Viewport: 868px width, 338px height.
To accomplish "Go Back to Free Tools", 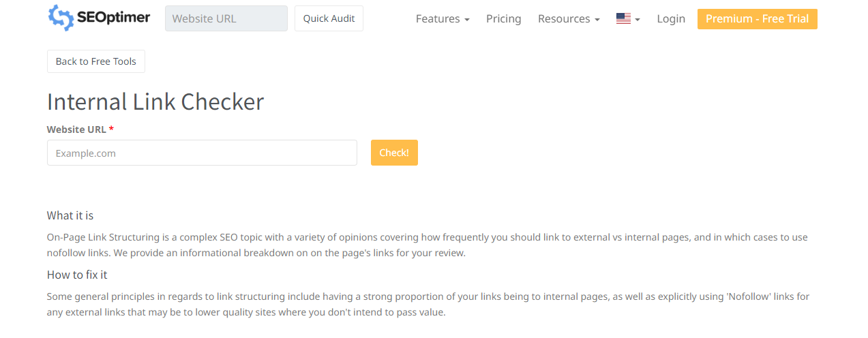I will click(x=96, y=61).
